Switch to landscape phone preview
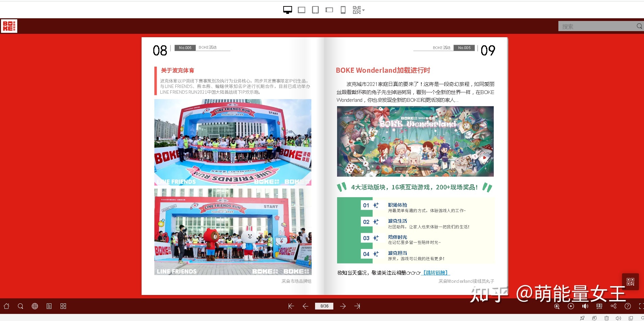This screenshot has height=321, width=644. (329, 10)
